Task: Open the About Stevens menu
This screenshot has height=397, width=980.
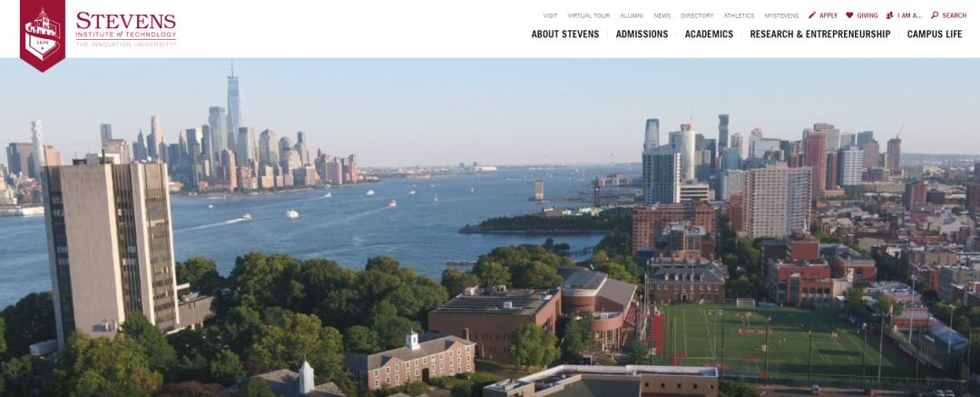Action: click(x=565, y=35)
